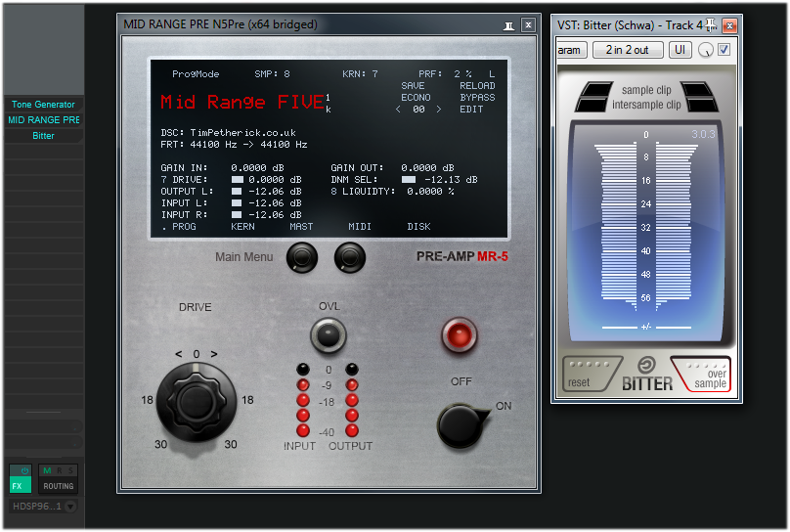Pin the Bitter VST window on top
790x532 pixels.
[711, 24]
